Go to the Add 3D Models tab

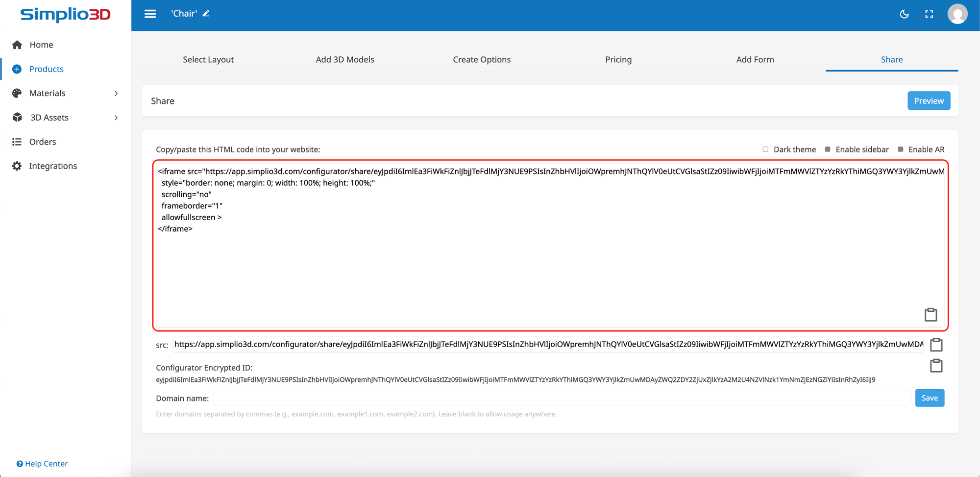tap(344, 59)
